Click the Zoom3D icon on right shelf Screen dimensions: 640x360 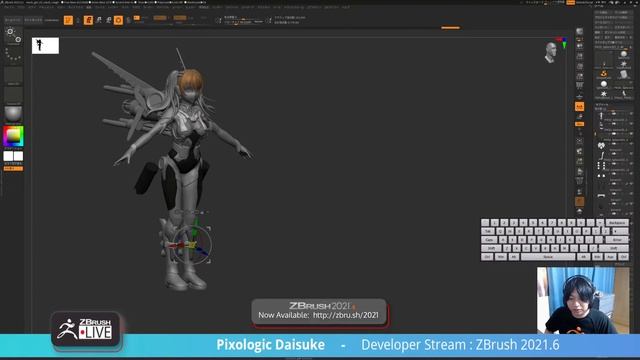coord(580,162)
